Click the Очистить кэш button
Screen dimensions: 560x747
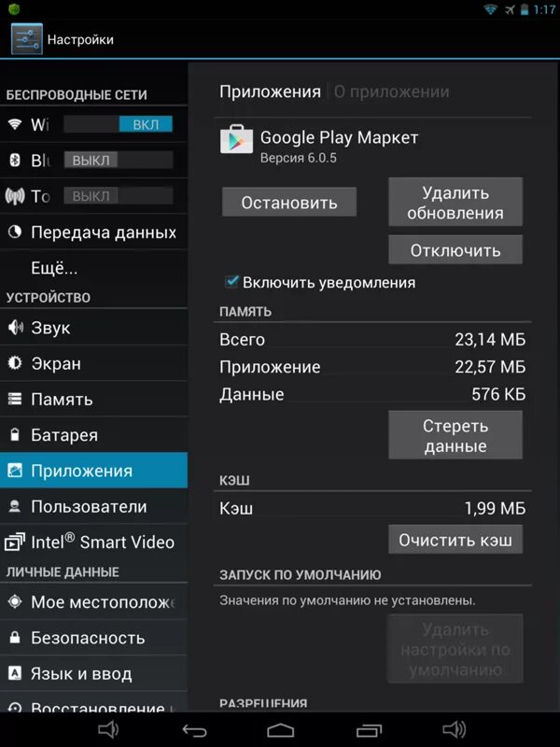455,540
